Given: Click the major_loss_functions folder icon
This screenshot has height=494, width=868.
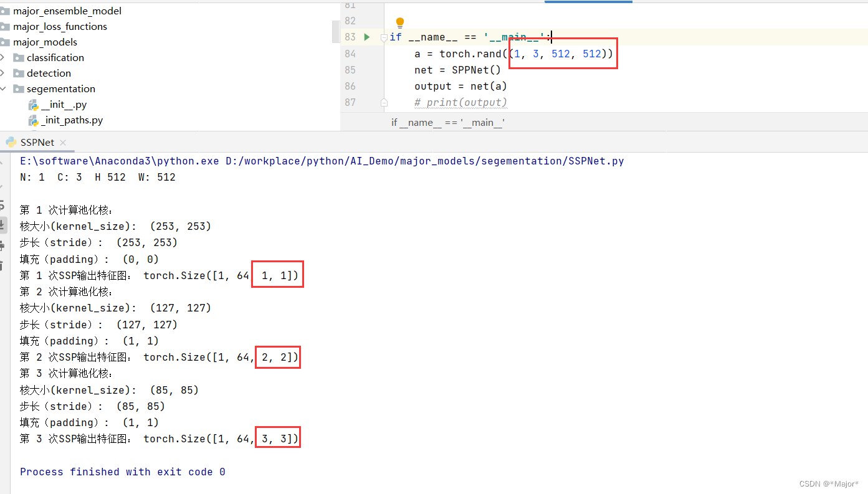Looking at the screenshot, I should coord(5,27).
